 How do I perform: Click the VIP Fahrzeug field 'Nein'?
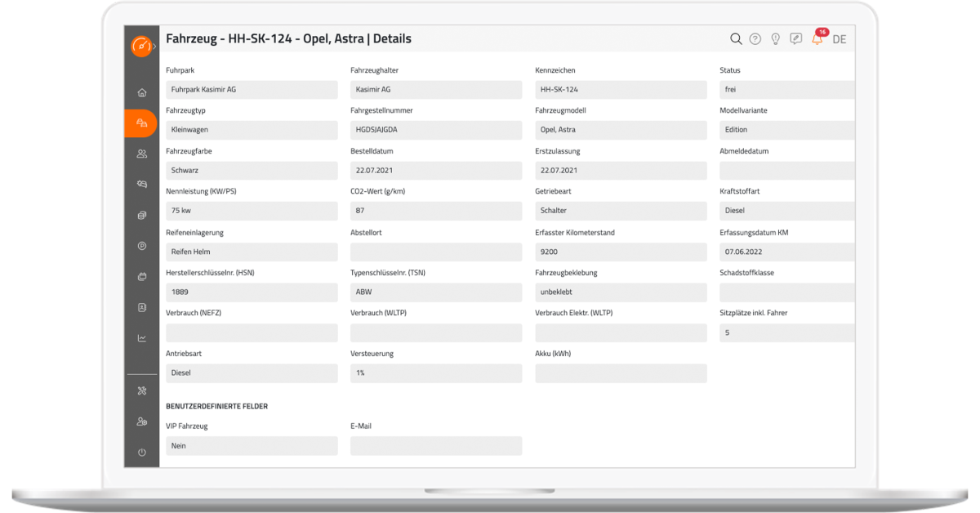252,445
